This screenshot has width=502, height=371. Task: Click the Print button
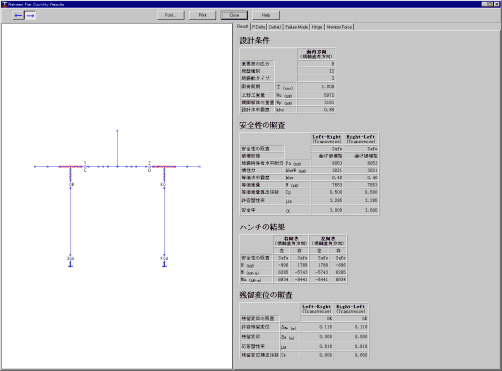click(202, 15)
